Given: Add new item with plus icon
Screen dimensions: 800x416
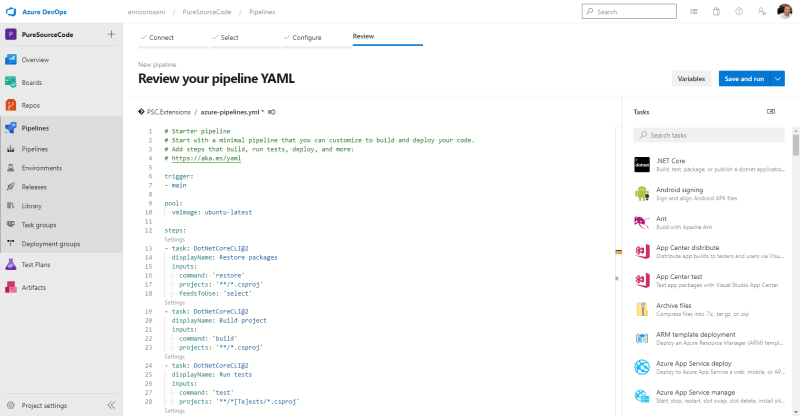Looking at the screenshot, I should click(111, 34).
